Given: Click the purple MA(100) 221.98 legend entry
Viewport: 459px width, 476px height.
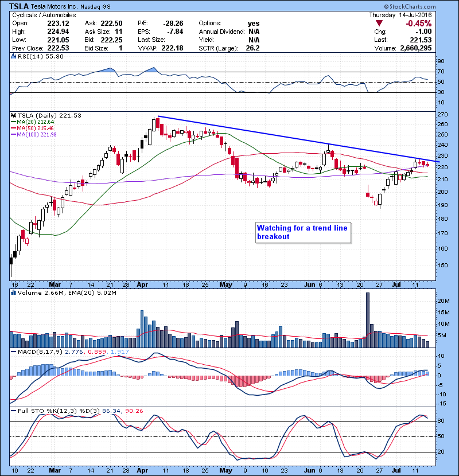Looking at the screenshot, I should 34,134.
